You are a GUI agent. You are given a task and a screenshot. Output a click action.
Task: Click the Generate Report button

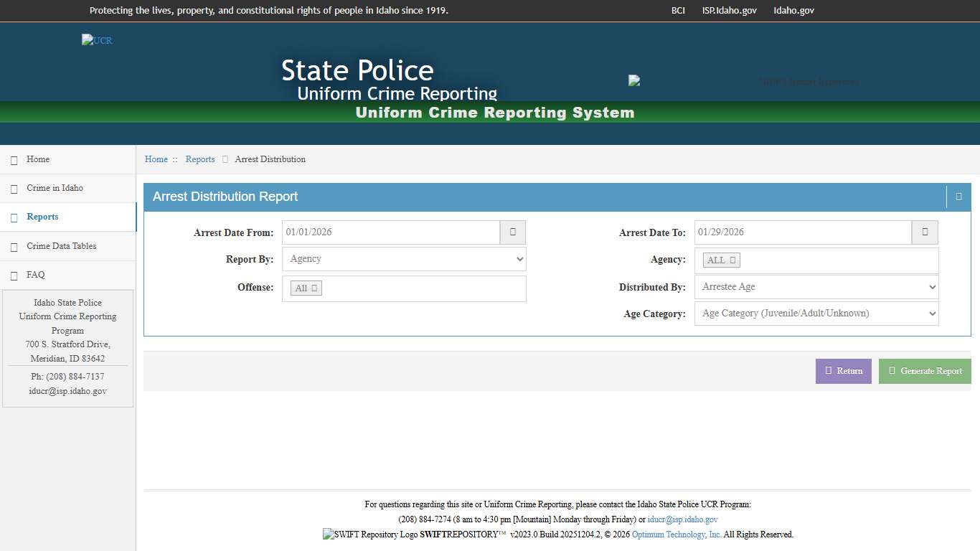pyautogui.click(x=925, y=371)
